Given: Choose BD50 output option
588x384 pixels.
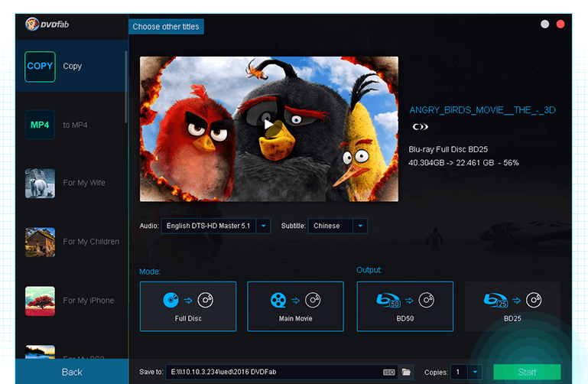Looking at the screenshot, I should pos(405,307).
